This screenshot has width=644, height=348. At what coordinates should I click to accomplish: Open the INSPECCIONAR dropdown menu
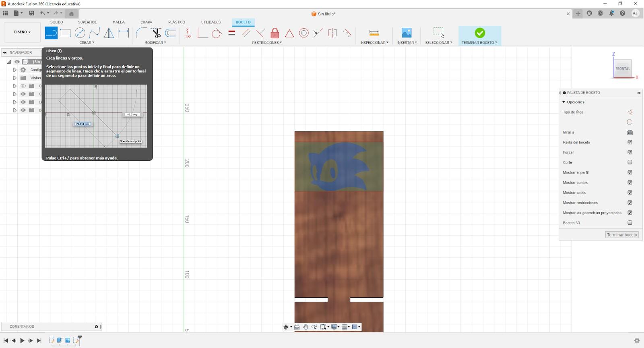[x=374, y=43]
